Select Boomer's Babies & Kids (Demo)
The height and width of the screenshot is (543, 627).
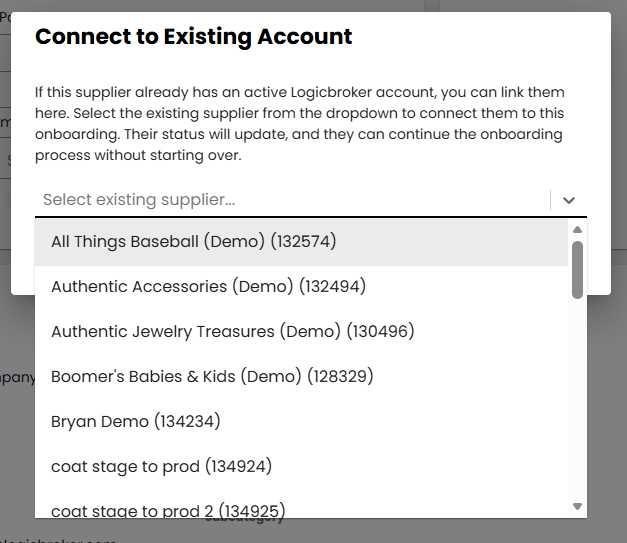pyautogui.click(x=211, y=376)
